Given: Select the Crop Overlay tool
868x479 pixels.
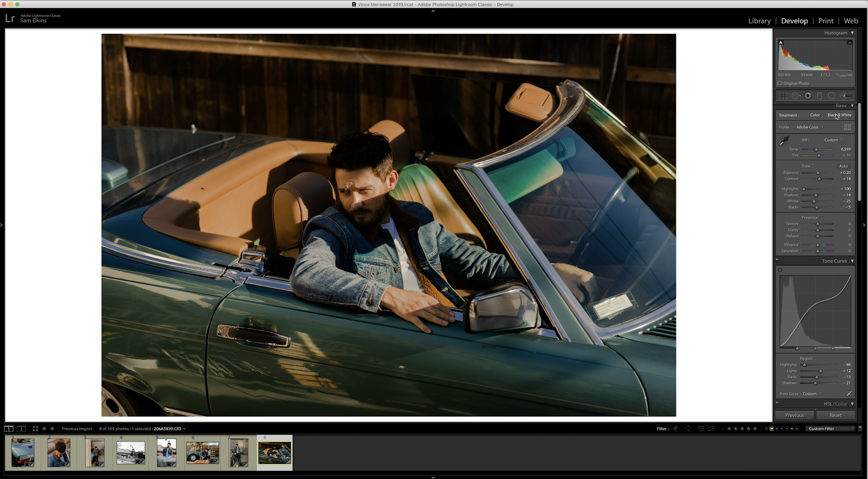Looking at the screenshot, I should pyautogui.click(x=783, y=96).
